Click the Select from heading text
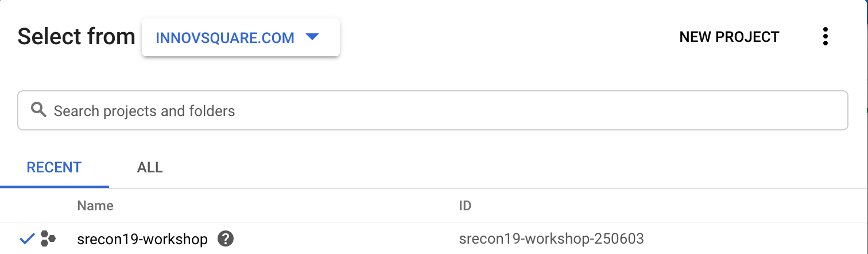 coord(76,37)
